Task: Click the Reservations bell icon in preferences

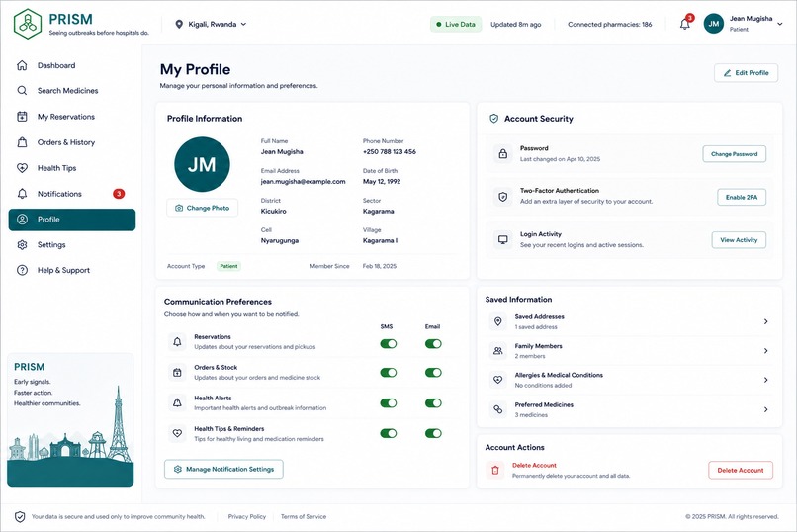Action: point(177,342)
